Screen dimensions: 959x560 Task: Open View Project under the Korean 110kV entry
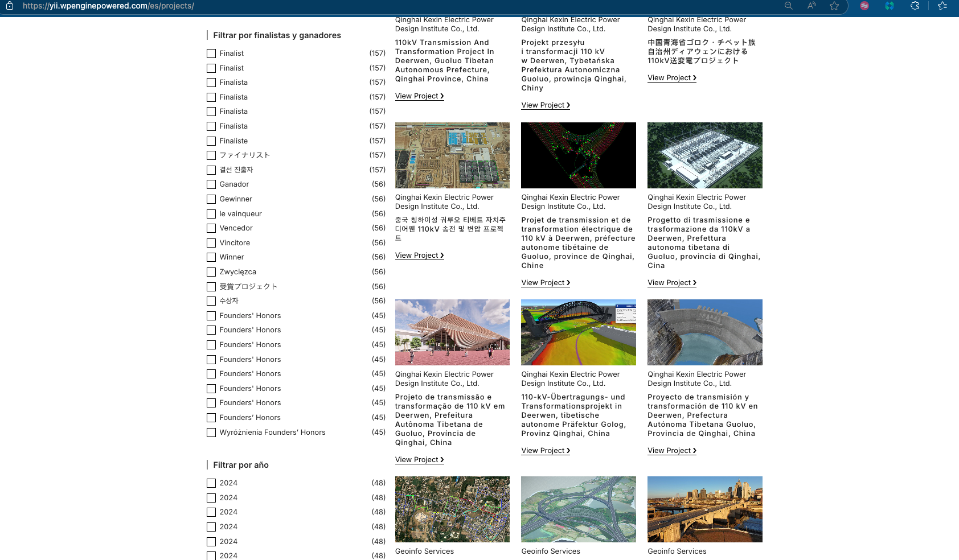tap(420, 256)
